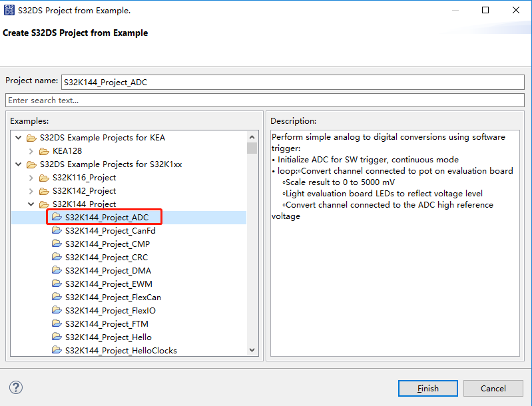
Task: Select S32K144_Project_FTM example
Action: (107, 324)
